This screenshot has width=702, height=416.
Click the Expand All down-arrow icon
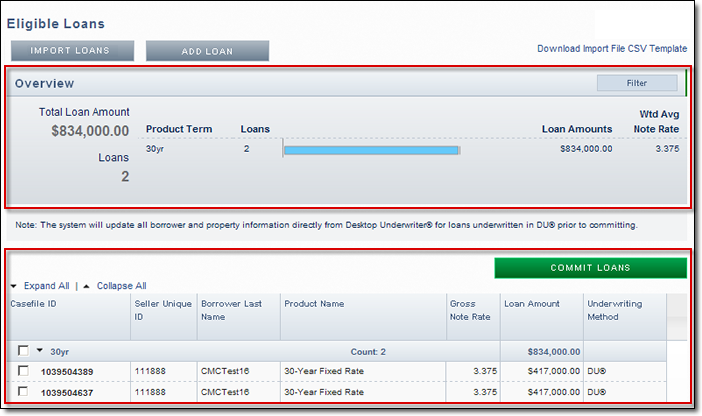point(14,286)
